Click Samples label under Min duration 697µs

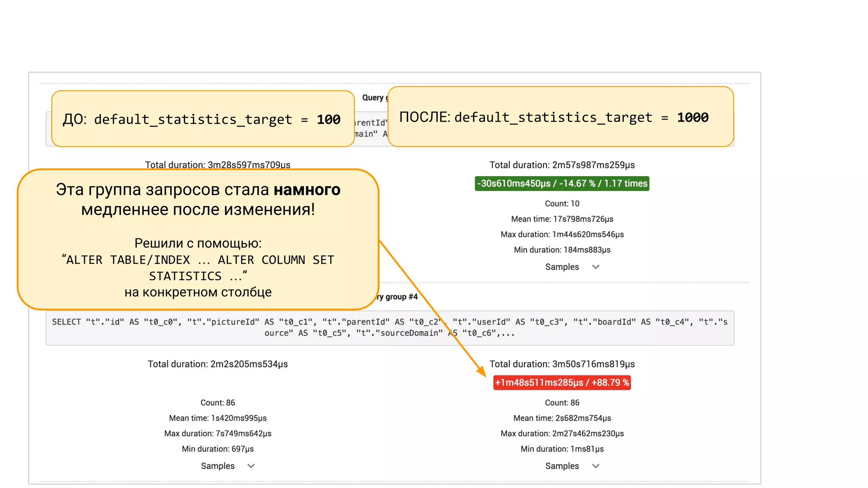[217, 466]
